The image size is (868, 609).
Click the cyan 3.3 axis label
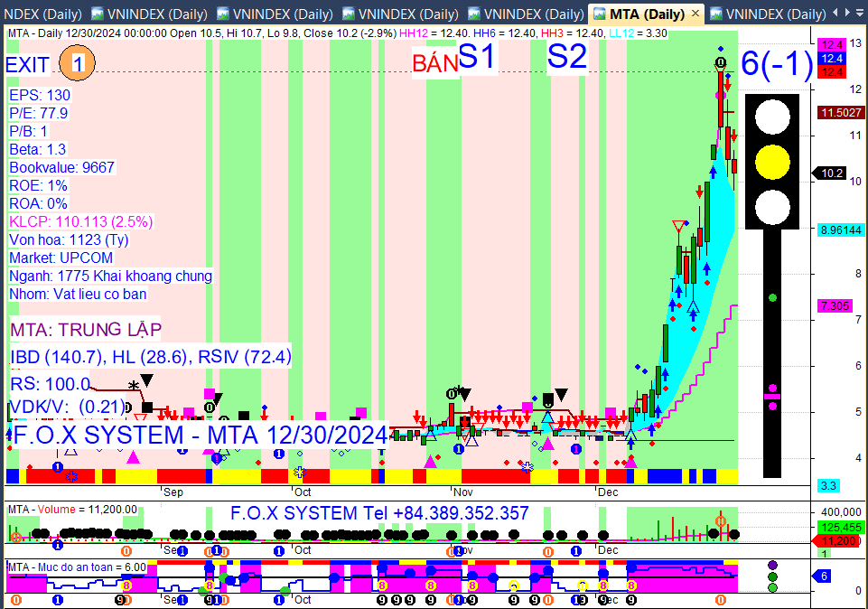click(828, 485)
